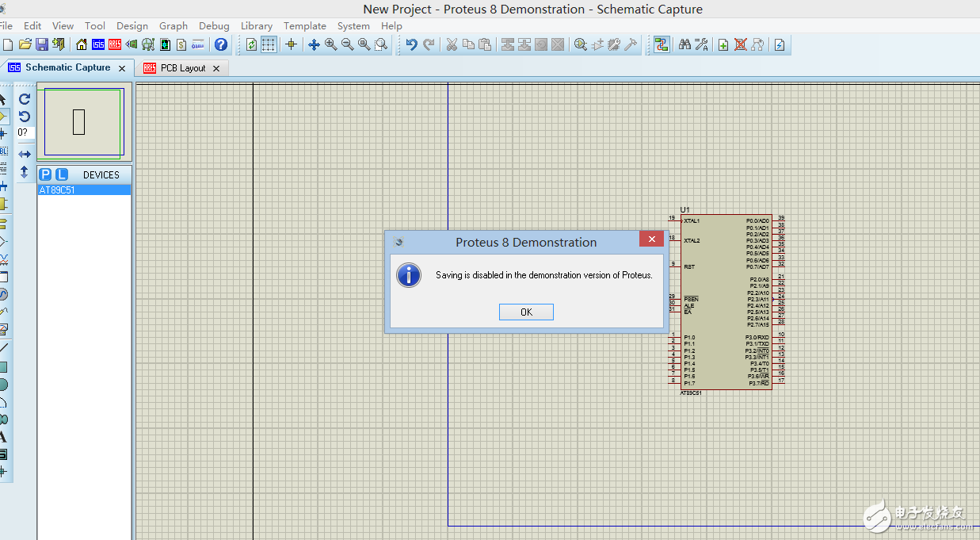Viewport: 980px width, 540px height.
Task: Select the Schematic Capture tab
Action: 67,67
